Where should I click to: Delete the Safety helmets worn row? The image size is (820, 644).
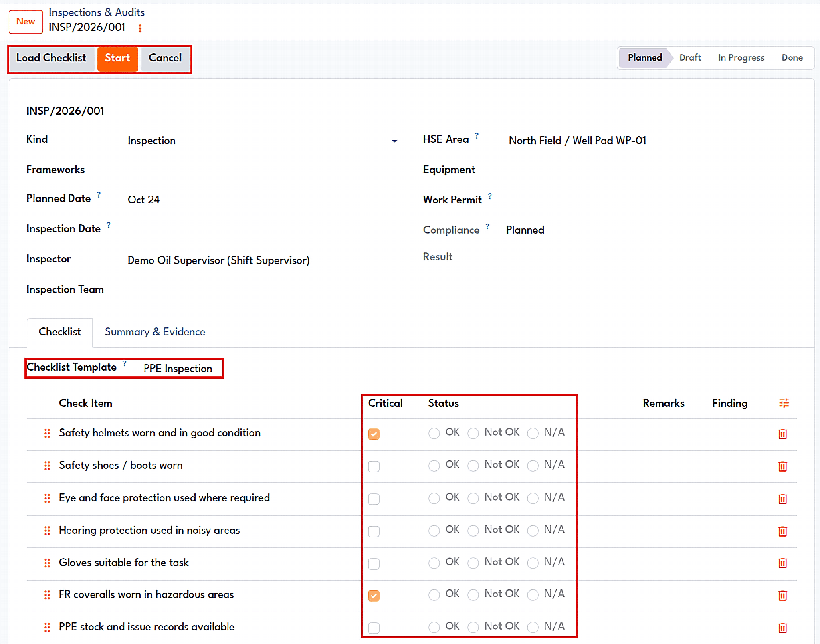pyautogui.click(x=782, y=434)
